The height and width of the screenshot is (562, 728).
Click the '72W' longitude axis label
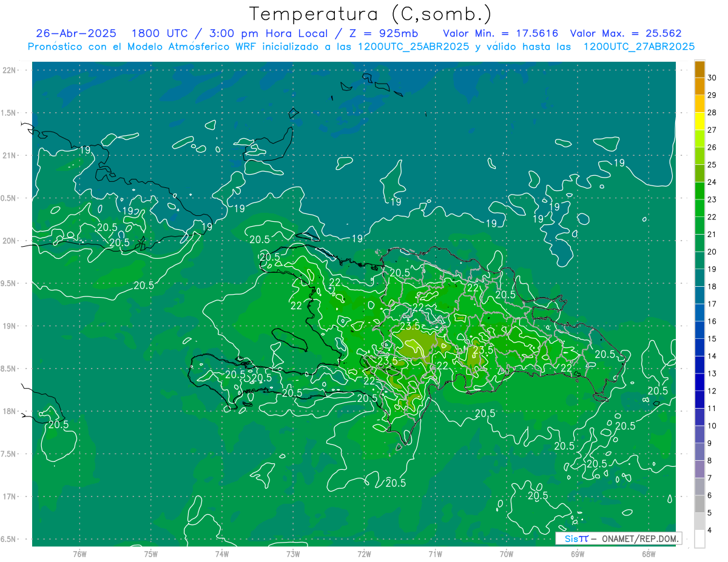coord(364,554)
